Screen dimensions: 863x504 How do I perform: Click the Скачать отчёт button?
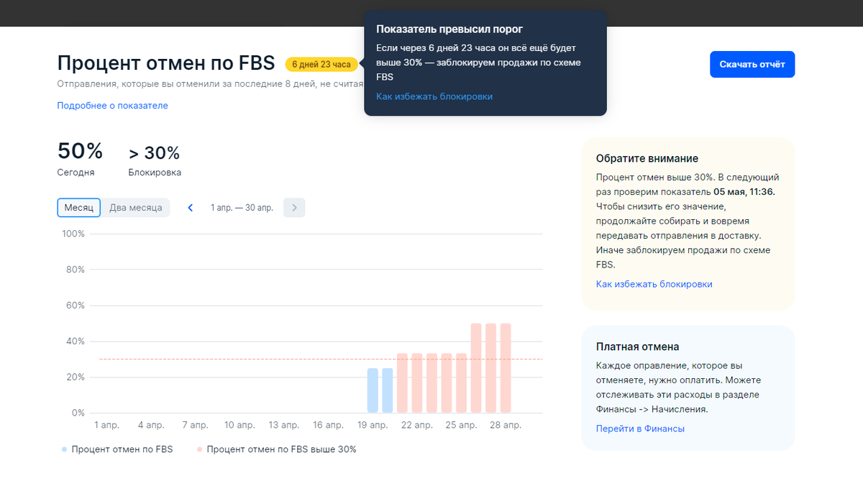752,64
